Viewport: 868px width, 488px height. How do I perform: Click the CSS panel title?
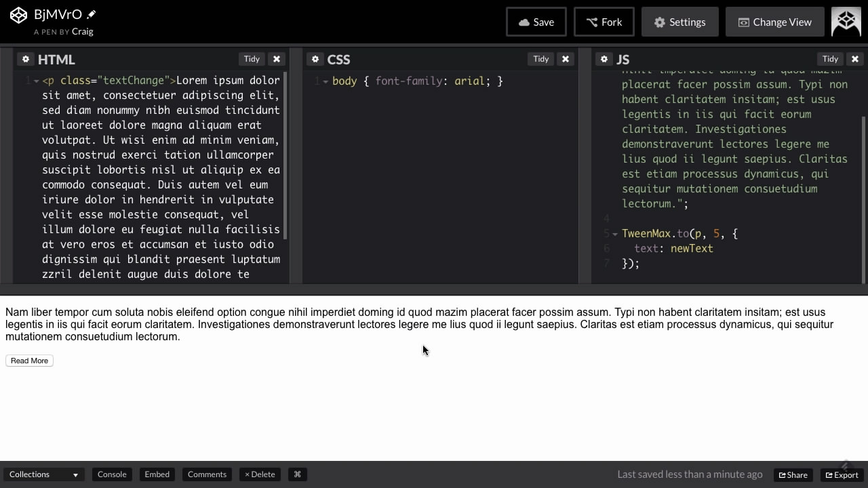pyautogui.click(x=338, y=60)
